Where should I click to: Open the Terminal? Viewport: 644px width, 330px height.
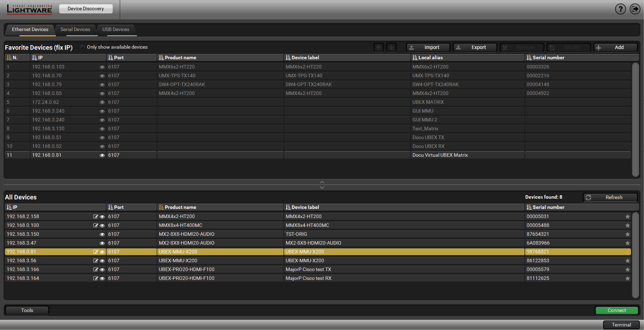(621, 325)
